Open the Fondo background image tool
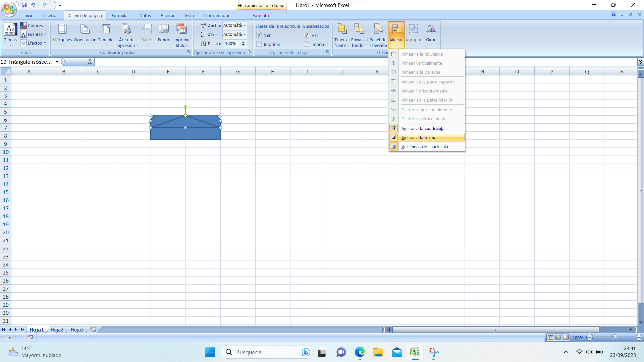Viewport: 644px width, 362px height. (x=164, y=29)
